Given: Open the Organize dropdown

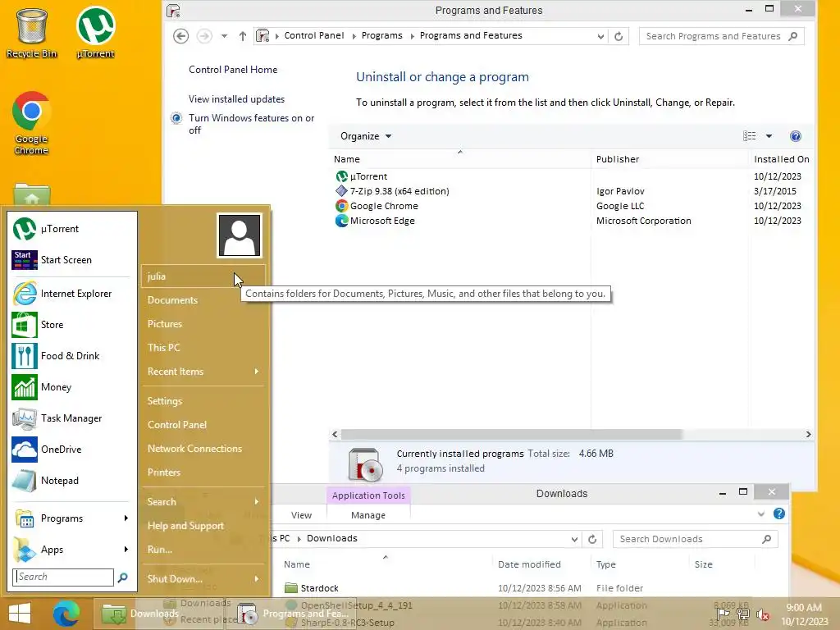Looking at the screenshot, I should (x=365, y=136).
